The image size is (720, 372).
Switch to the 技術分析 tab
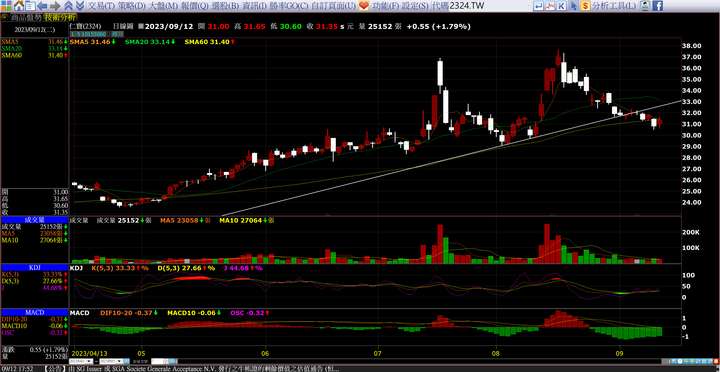(60, 17)
